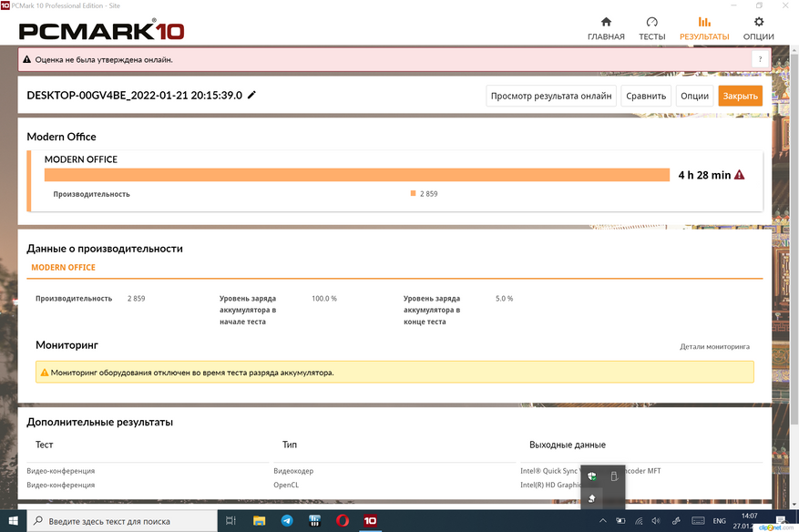Click the safely remove USB device icon
The height and width of the screenshot is (532, 799).
614,476
